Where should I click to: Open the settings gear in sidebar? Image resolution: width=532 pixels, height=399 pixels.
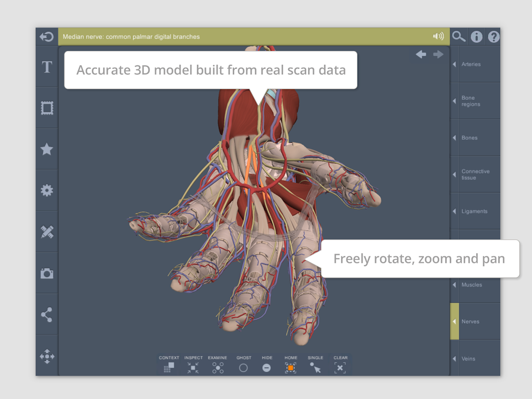pyautogui.click(x=47, y=190)
